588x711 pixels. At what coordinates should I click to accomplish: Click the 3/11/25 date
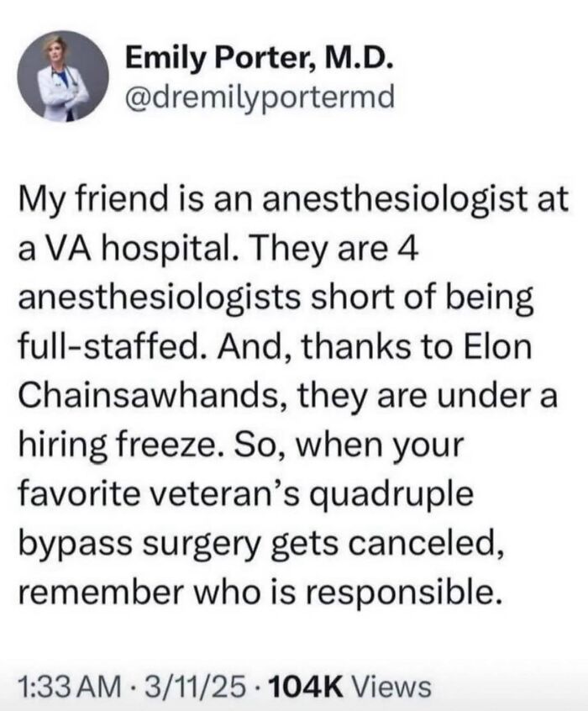pos(192,686)
